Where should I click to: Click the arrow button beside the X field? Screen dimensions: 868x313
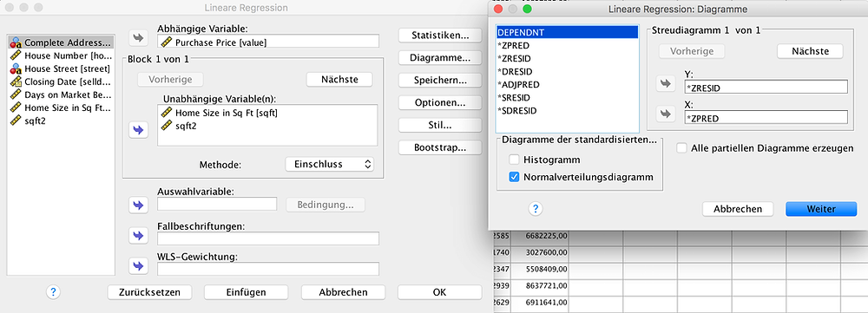[665, 114]
